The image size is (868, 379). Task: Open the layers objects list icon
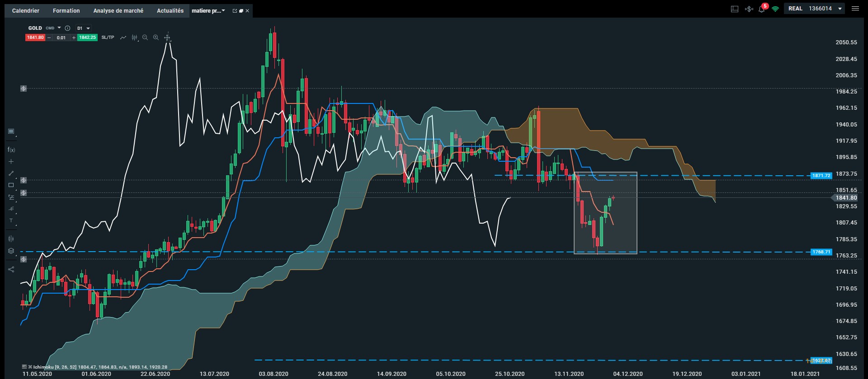click(11, 251)
